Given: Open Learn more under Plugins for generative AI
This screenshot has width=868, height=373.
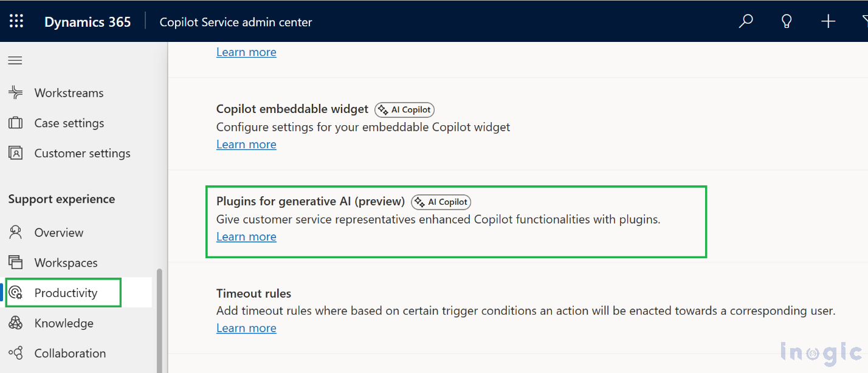Looking at the screenshot, I should (x=246, y=236).
